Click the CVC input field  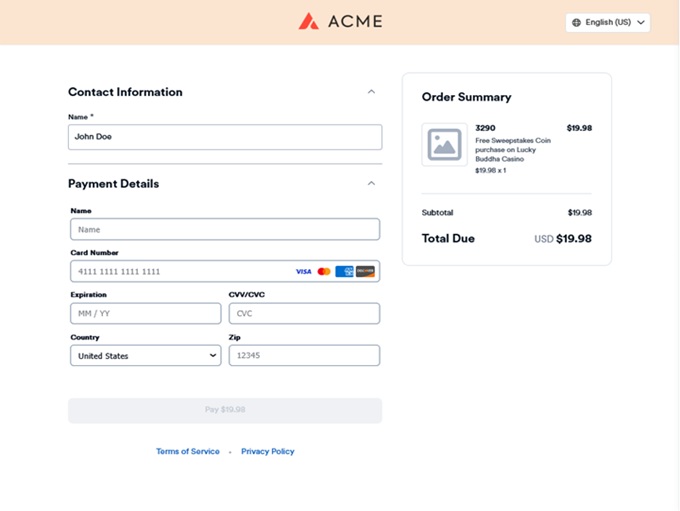304,314
